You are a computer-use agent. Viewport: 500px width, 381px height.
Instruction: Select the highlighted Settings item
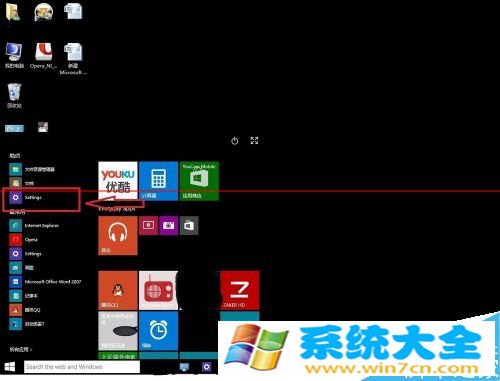click(41, 198)
